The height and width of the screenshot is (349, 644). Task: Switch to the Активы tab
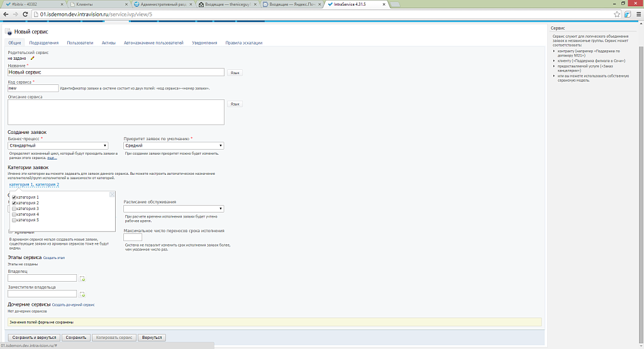coord(109,43)
